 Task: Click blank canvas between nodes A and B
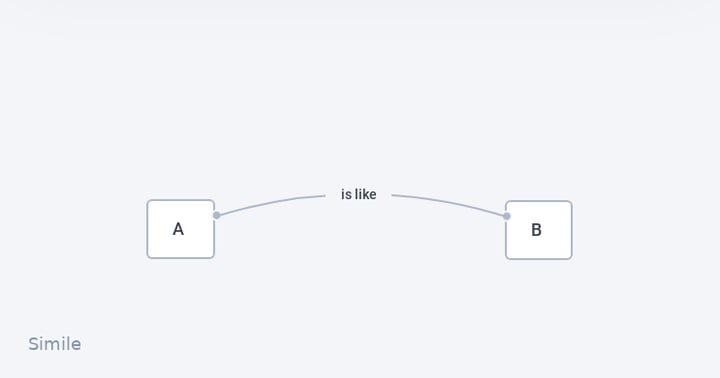click(359, 239)
